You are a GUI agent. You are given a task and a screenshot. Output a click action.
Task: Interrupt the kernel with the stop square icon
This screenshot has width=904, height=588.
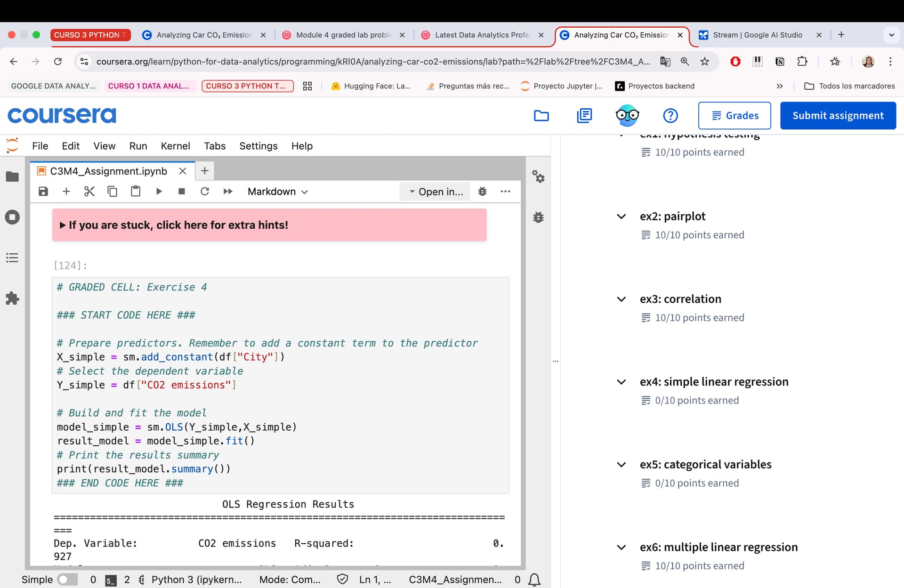[182, 192]
